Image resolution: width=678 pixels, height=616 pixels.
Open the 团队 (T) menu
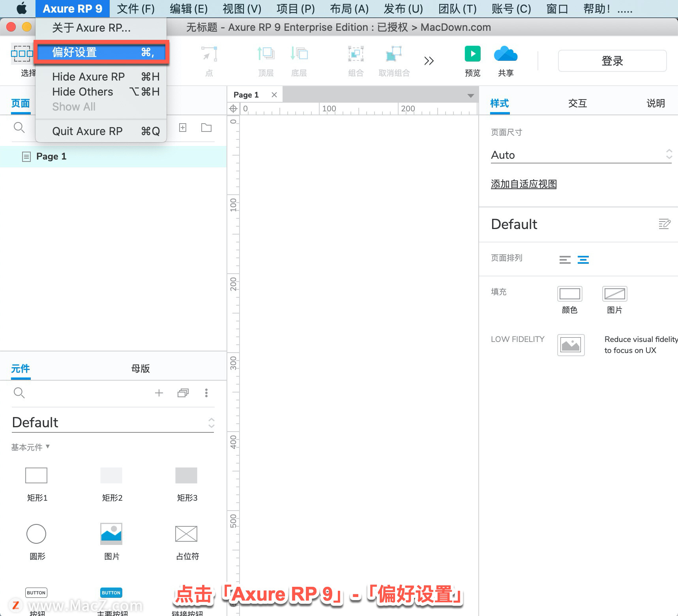pos(457,9)
